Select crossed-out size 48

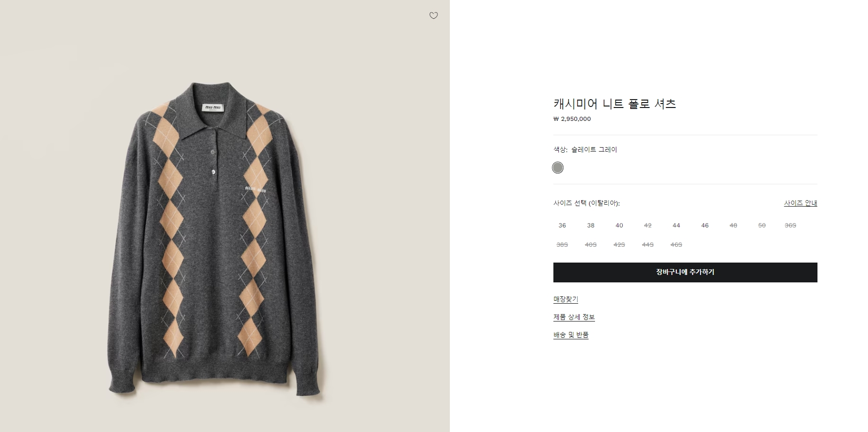(733, 225)
